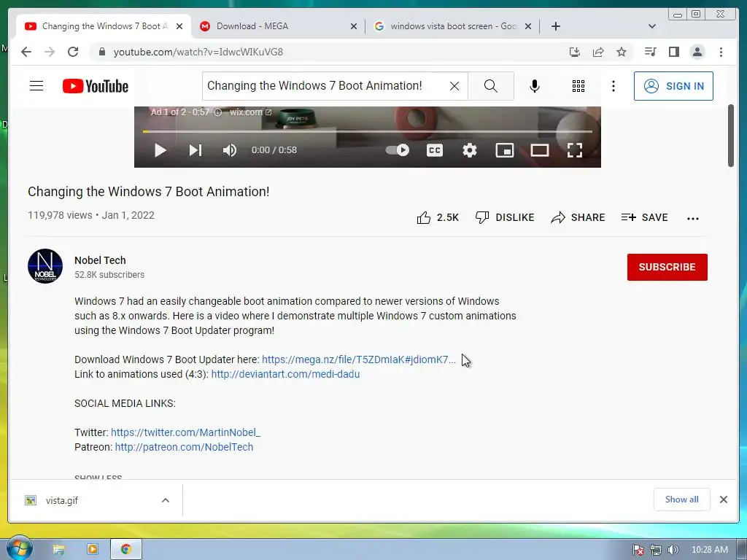Viewport: 747px width, 560px height.
Task: Save the video to a playlist
Action: pyautogui.click(x=645, y=217)
